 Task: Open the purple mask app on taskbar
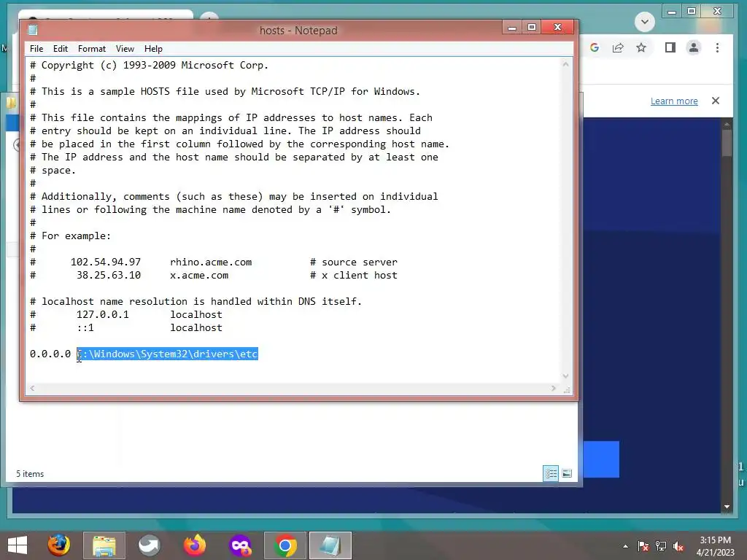point(240,545)
